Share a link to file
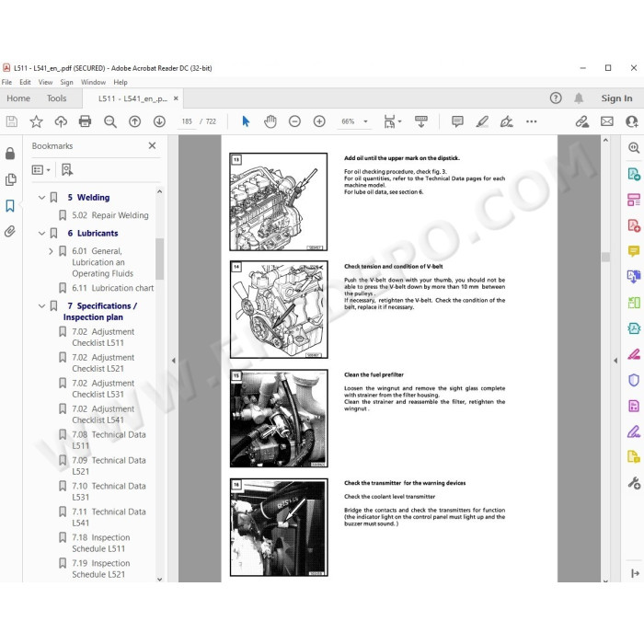Screen dimensions: 644x644 click(x=582, y=121)
